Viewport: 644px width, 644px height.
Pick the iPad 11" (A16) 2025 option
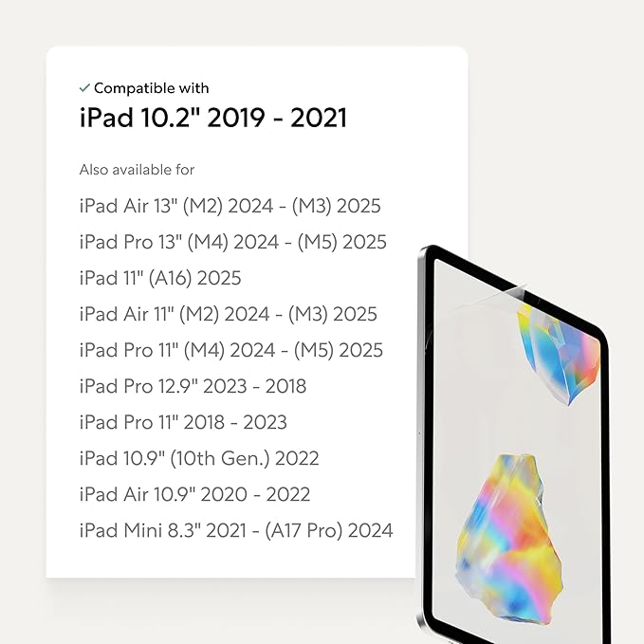pos(159,278)
